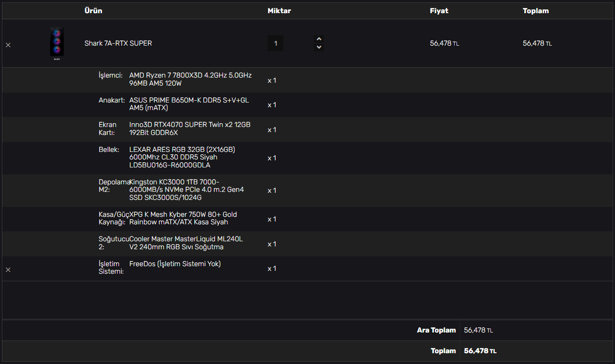Click the Ara Toplam subtotal amount
Viewport: 615px width, 364px height.
pos(478,330)
